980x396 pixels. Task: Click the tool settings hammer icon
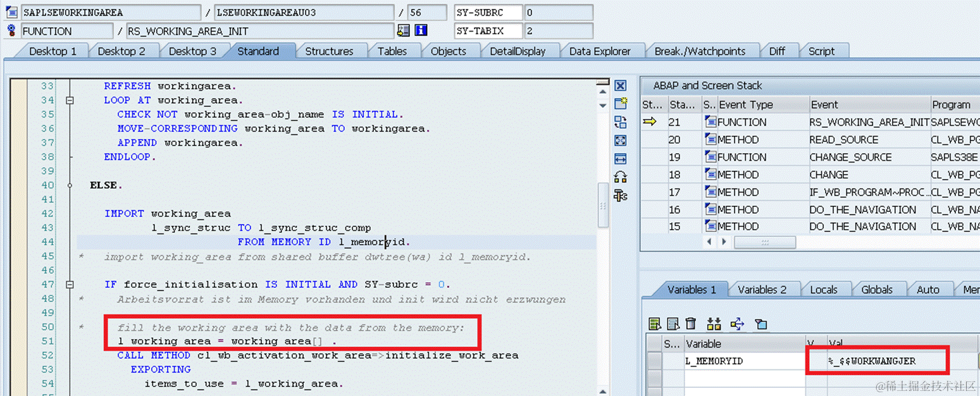[620, 195]
